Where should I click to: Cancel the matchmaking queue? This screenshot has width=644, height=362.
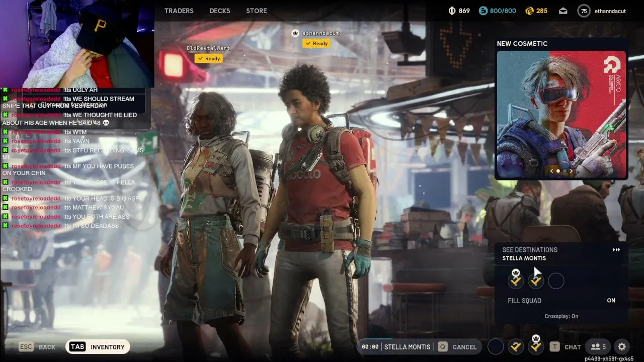464,347
